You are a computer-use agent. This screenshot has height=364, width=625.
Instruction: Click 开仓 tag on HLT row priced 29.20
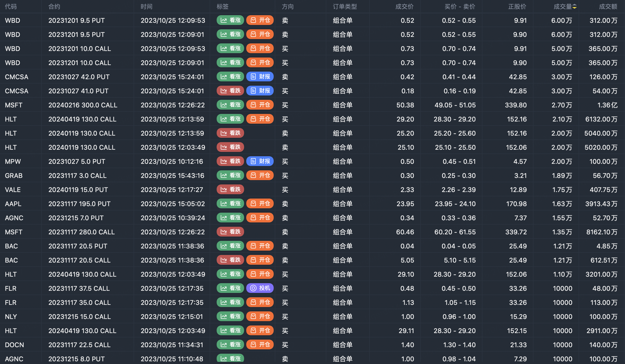pyautogui.click(x=260, y=119)
